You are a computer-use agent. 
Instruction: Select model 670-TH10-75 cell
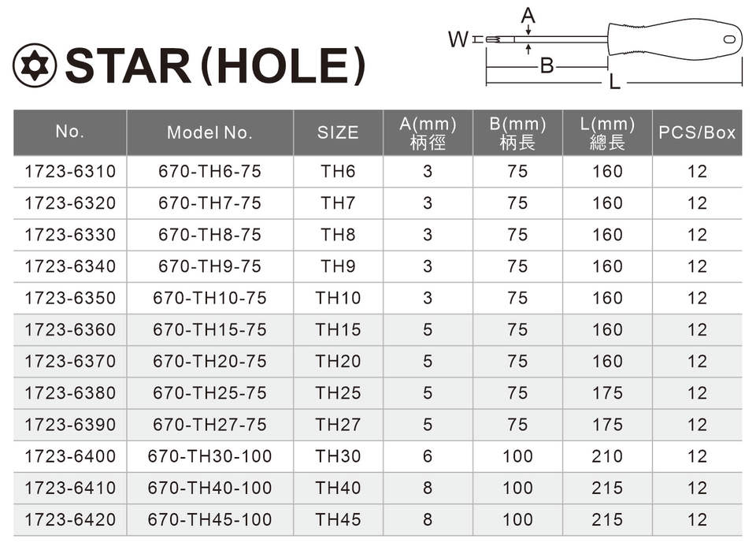tap(209, 298)
